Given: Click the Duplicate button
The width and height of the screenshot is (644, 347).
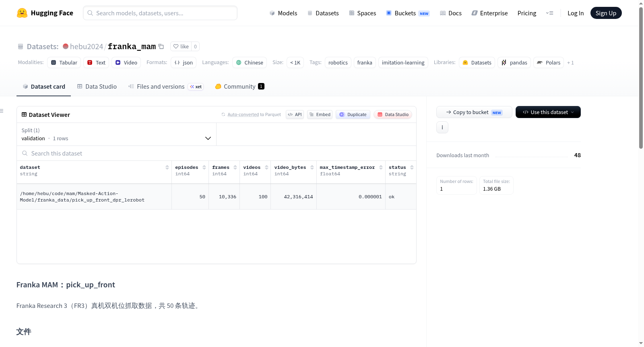Looking at the screenshot, I should 353,114.
